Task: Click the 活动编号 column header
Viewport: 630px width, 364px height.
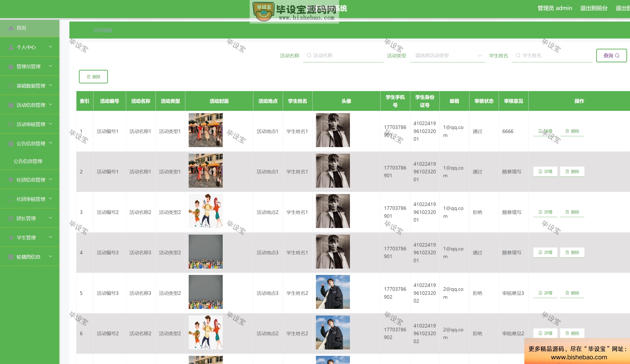Action: coord(110,101)
